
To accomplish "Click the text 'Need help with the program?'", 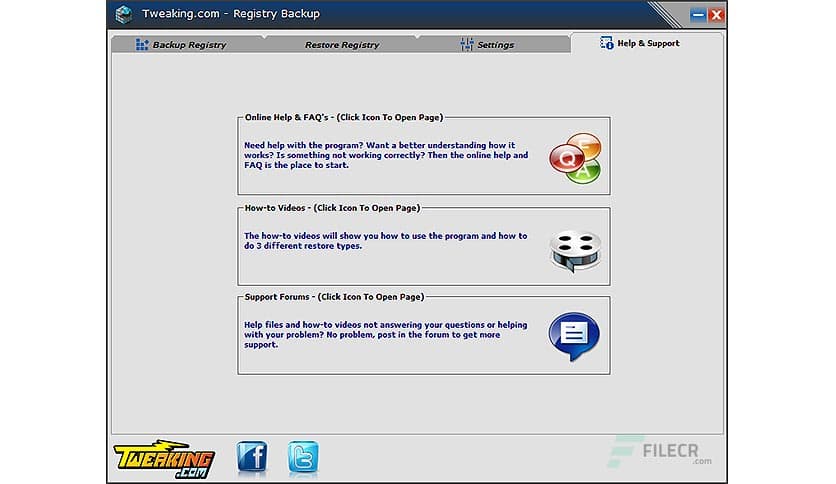I will 303,145.
